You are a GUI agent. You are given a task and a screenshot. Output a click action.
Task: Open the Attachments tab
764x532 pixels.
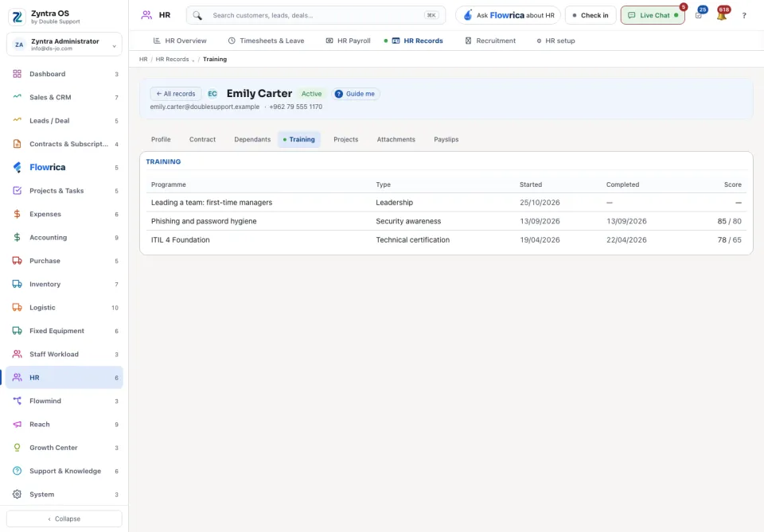pyautogui.click(x=396, y=140)
